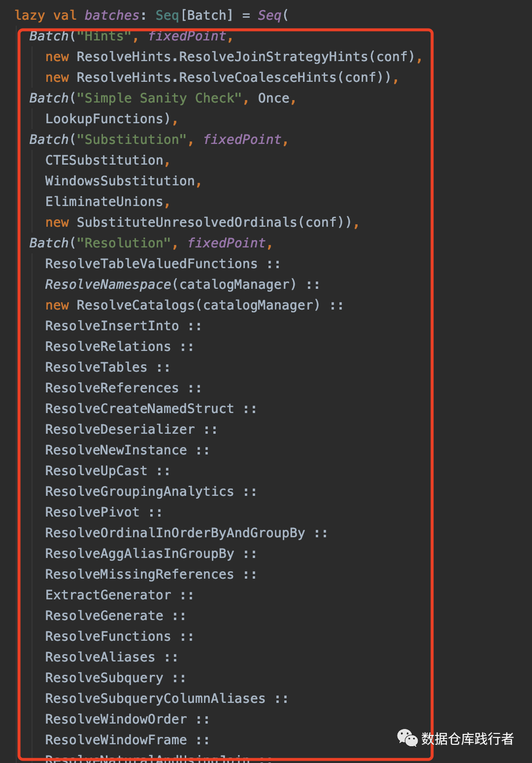Click the ResolvePivot rule
This screenshot has height=763, width=532.
coord(92,512)
